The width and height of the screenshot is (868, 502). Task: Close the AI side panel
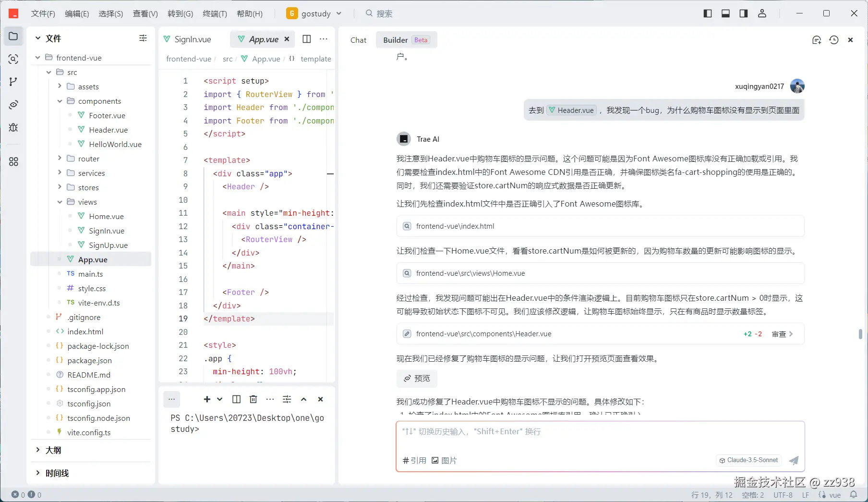(x=851, y=40)
